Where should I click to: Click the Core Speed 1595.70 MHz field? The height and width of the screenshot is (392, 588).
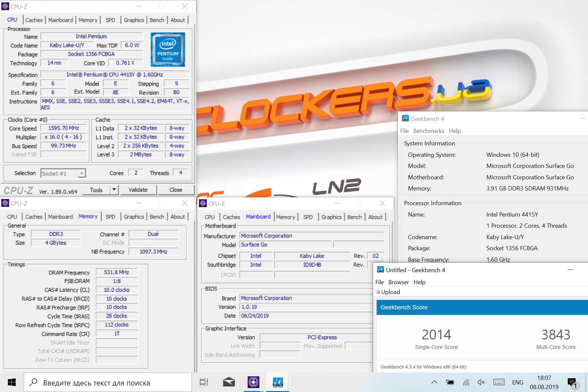click(64, 128)
